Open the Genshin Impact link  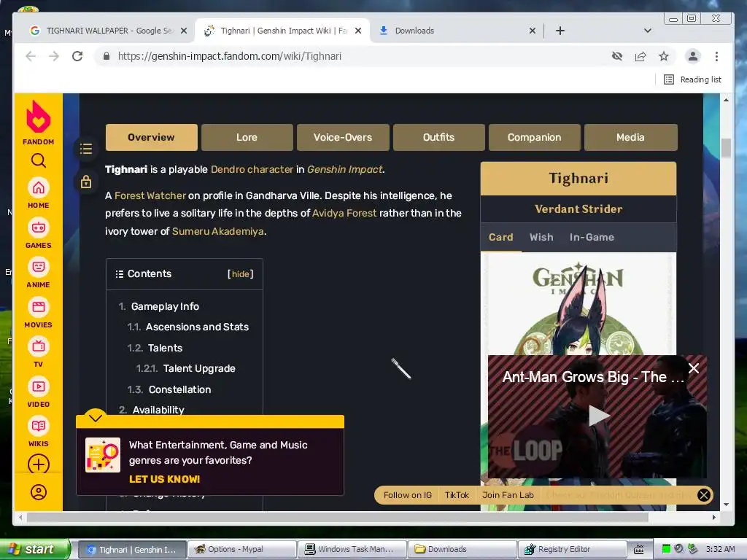coord(344,169)
